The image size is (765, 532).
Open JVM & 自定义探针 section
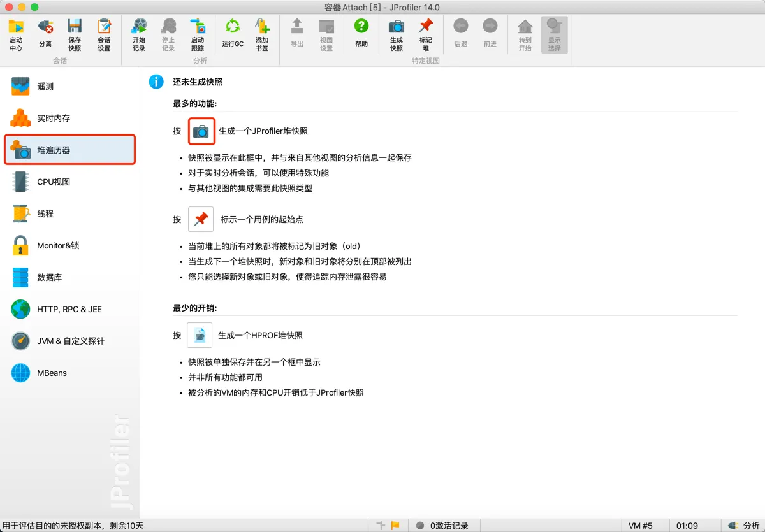pyautogui.click(x=70, y=341)
